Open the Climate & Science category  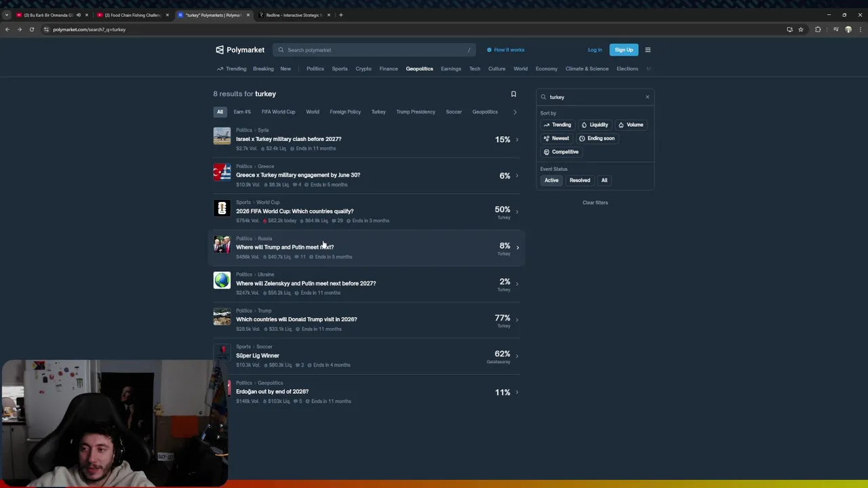tap(587, 68)
